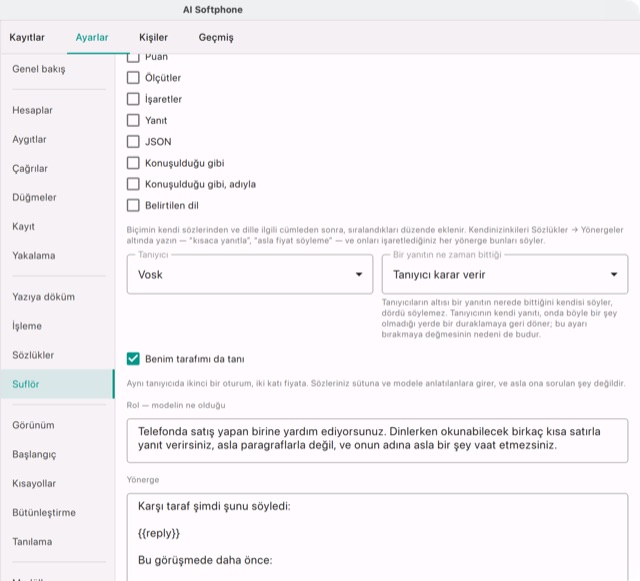This screenshot has width=640, height=581.
Task: Expand the Bir yanıtın ne zaman bittiği dropdown
Action: 505,274
